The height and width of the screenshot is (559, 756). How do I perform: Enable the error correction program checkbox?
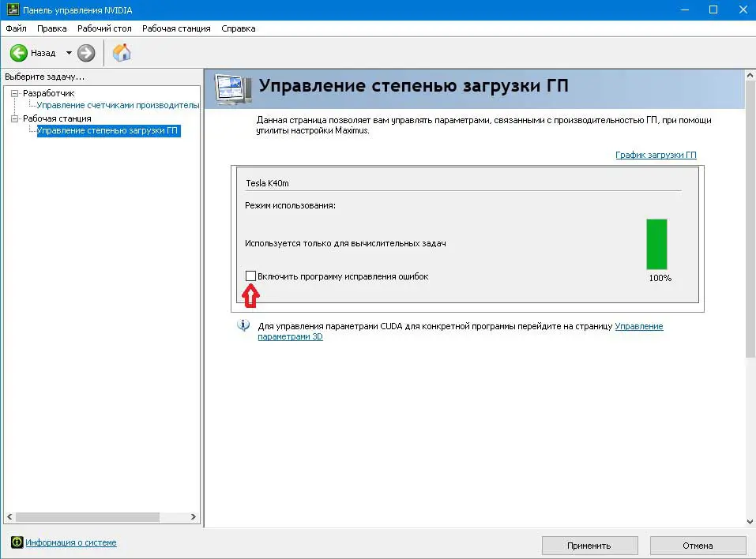point(250,276)
